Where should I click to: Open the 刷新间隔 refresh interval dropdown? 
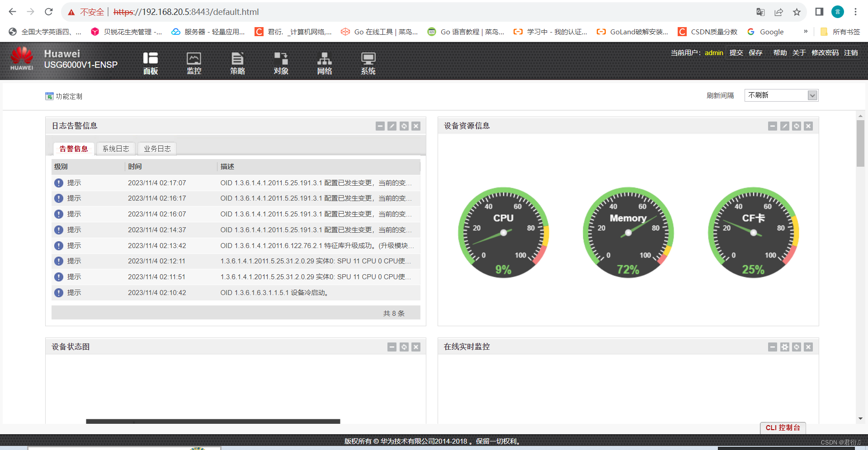coord(781,95)
